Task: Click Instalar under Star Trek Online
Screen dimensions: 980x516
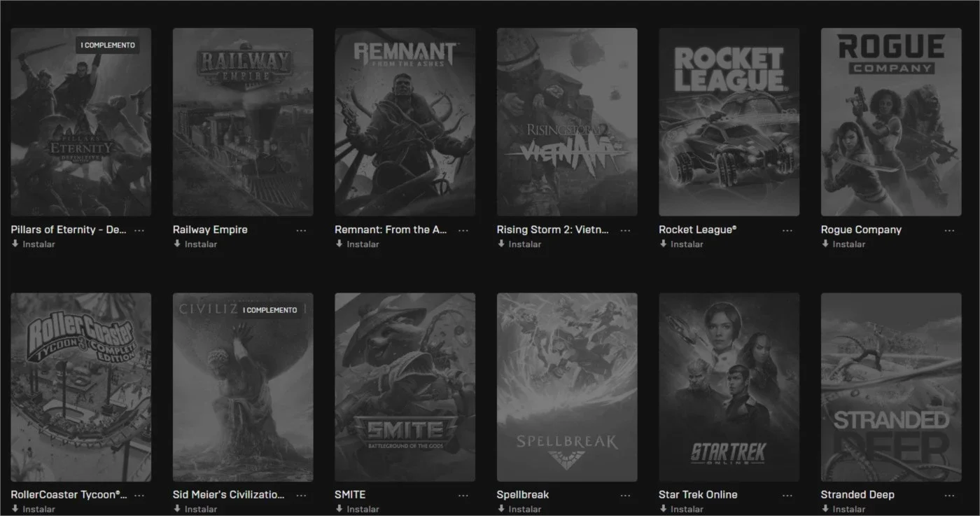Action: tap(681, 509)
